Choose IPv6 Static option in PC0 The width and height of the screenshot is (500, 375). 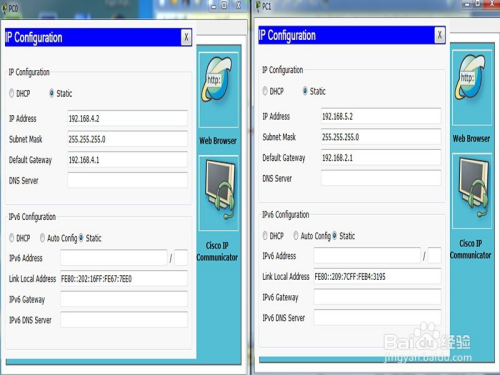tap(81, 238)
